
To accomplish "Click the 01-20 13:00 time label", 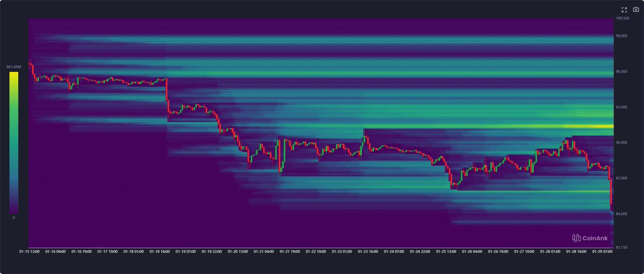I will pos(238,251).
